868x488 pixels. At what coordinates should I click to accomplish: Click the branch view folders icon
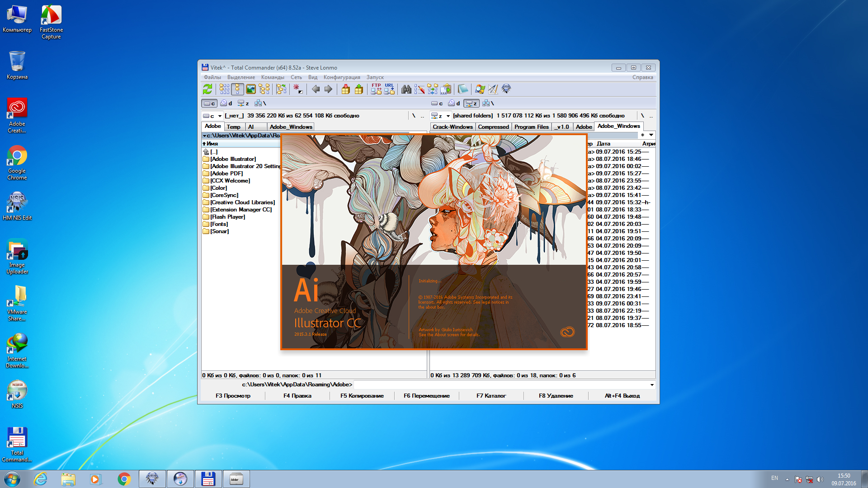(281, 89)
